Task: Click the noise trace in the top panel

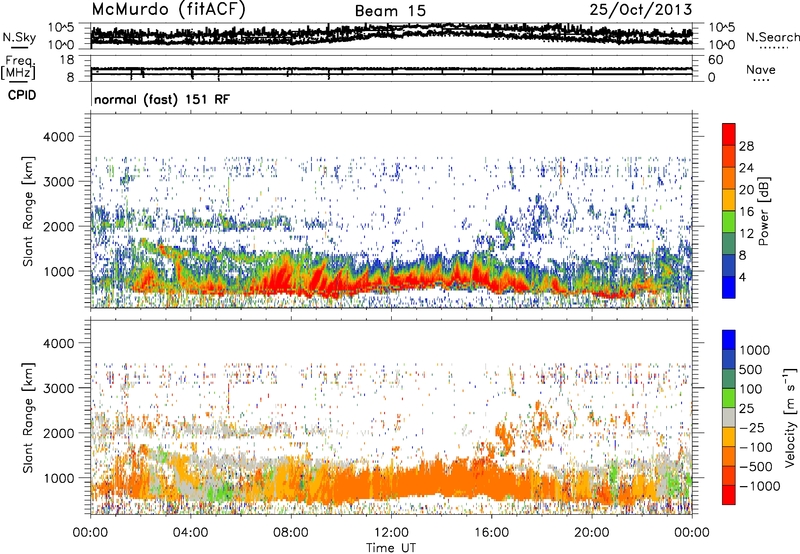Action: coord(391,34)
